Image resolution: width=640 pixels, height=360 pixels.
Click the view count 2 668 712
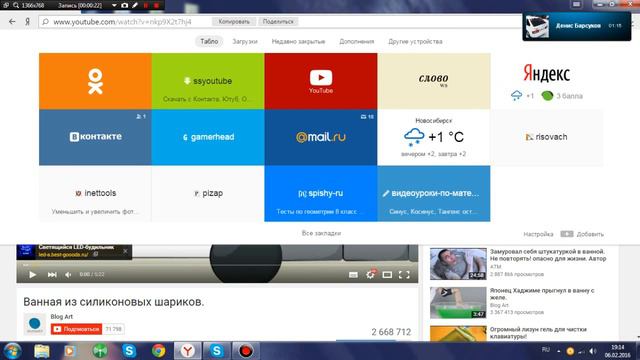(391, 332)
